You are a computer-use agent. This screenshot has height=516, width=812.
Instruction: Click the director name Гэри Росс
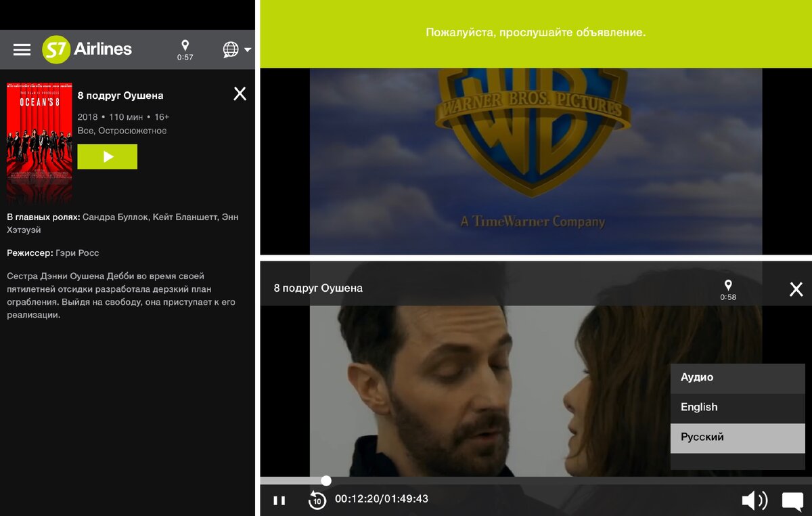[77, 253]
